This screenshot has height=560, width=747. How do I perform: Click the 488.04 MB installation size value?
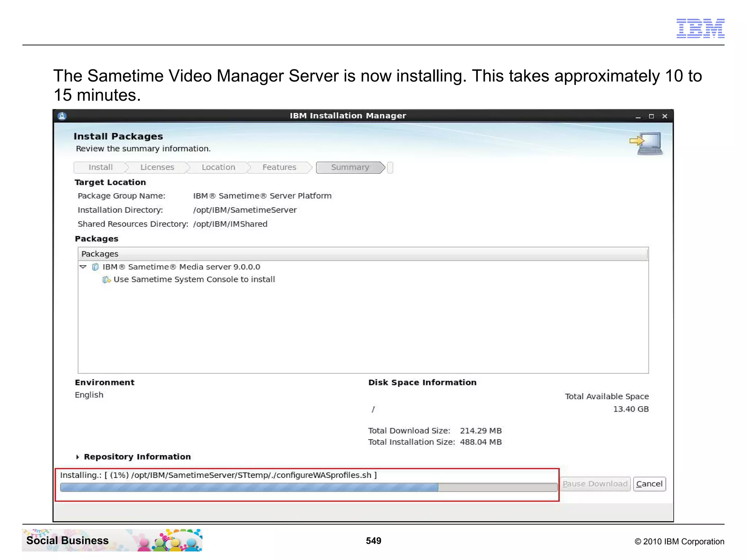(481, 442)
